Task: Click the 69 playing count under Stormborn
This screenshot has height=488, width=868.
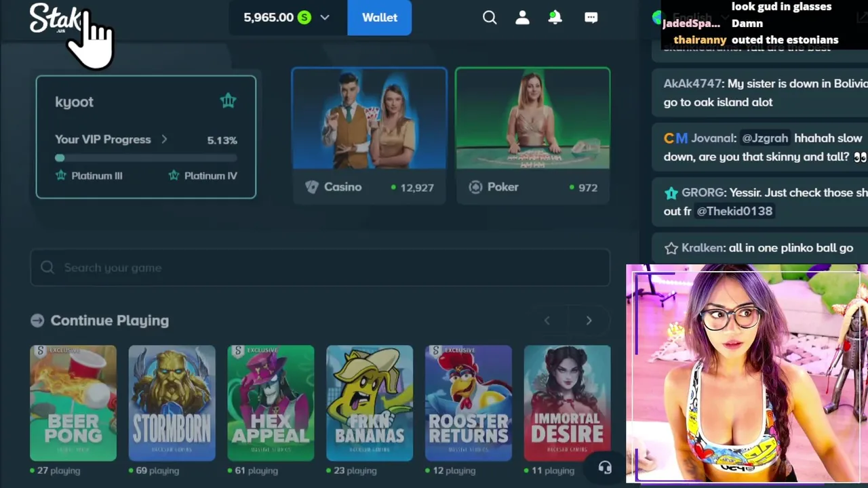Action: [x=157, y=470]
